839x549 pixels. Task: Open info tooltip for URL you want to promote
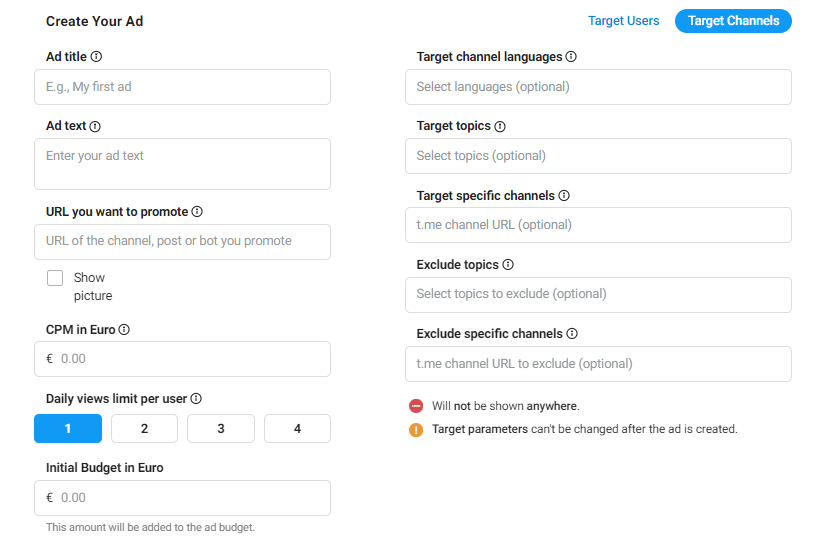click(197, 212)
